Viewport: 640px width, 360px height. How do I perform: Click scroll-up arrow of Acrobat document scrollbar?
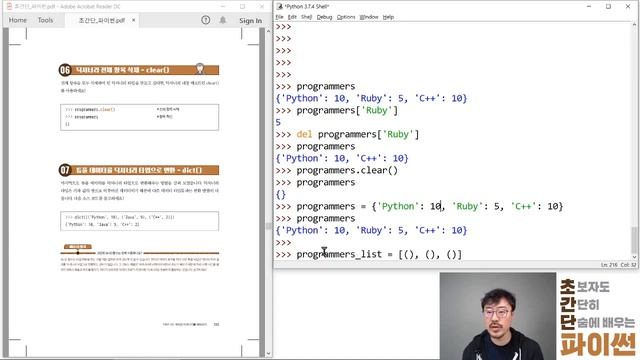point(268,31)
